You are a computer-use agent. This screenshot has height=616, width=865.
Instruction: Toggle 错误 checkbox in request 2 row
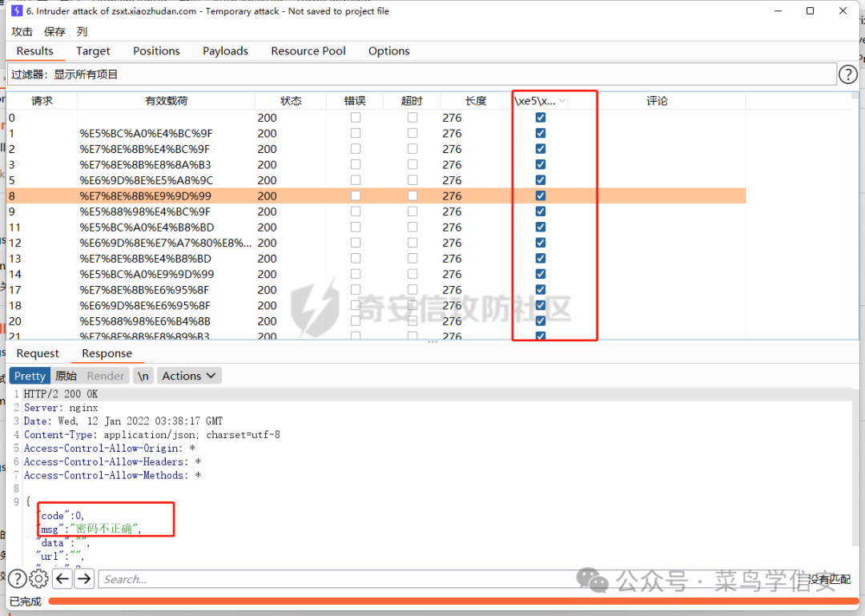pos(356,148)
